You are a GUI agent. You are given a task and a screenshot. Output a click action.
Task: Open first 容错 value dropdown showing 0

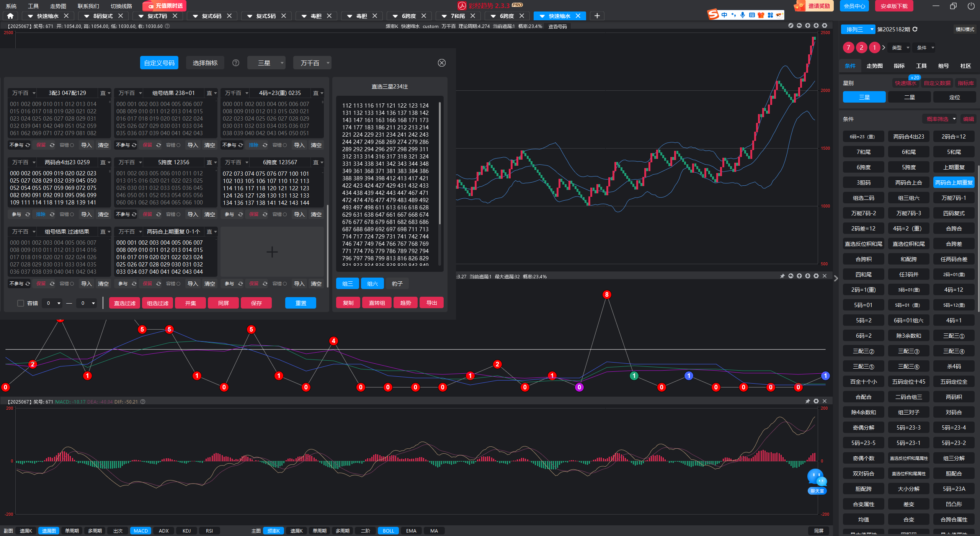click(53, 303)
